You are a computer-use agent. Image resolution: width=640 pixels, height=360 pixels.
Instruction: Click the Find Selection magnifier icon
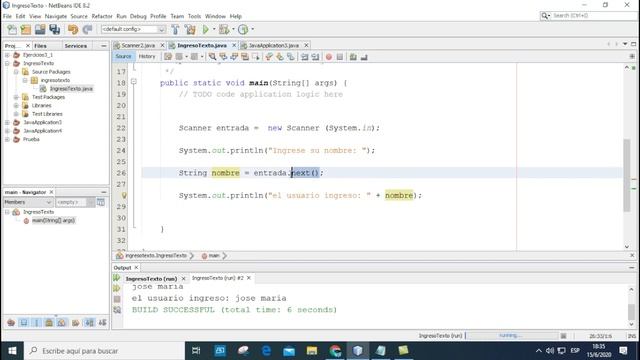coord(212,57)
